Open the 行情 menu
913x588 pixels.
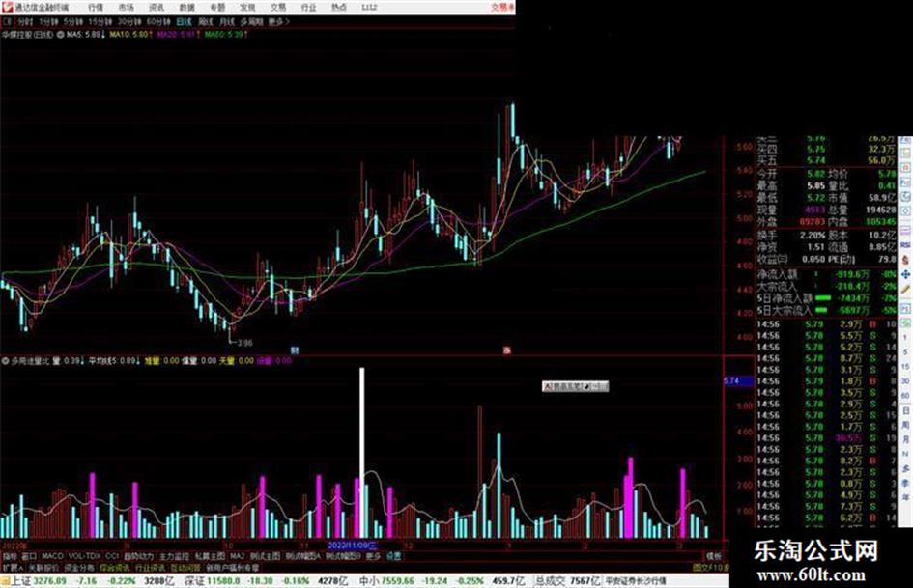click(x=96, y=8)
